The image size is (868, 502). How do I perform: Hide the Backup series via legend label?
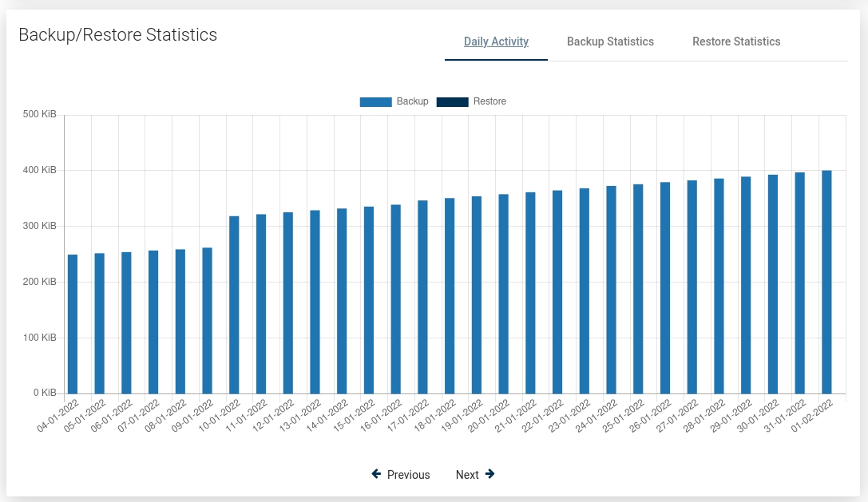(412, 101)
